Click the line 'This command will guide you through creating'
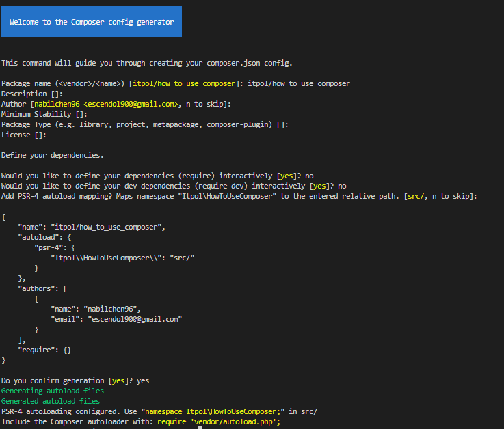 click(x=147, y=63)
